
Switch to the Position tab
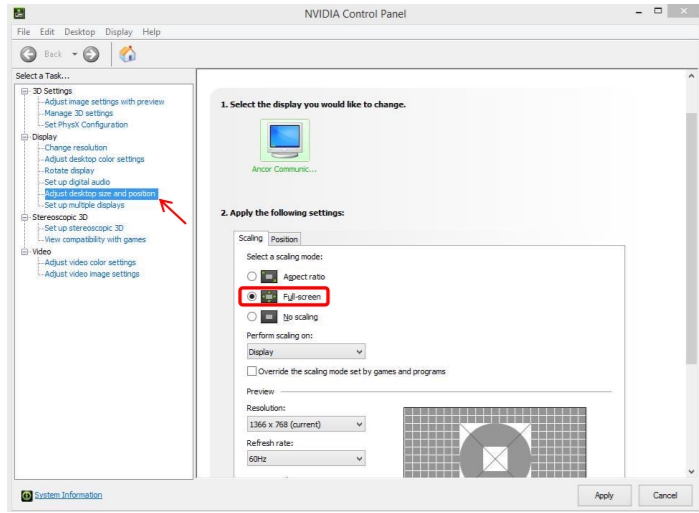[284, 239]
